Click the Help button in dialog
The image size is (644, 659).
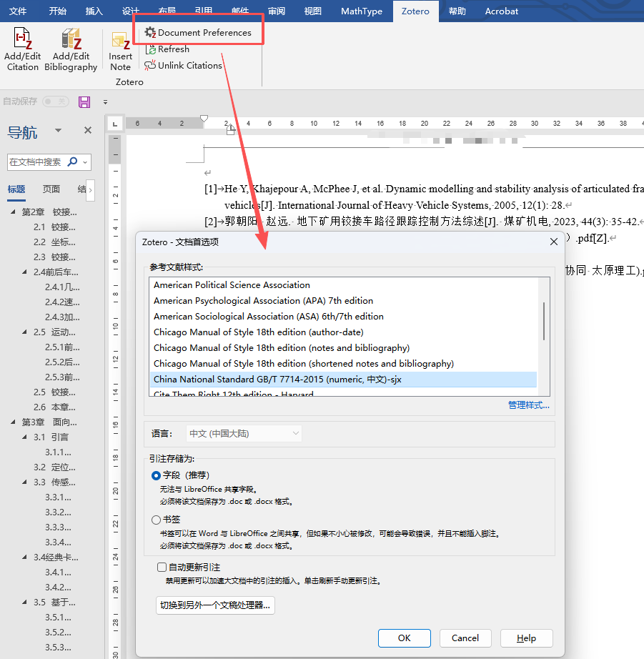point(526,638)
